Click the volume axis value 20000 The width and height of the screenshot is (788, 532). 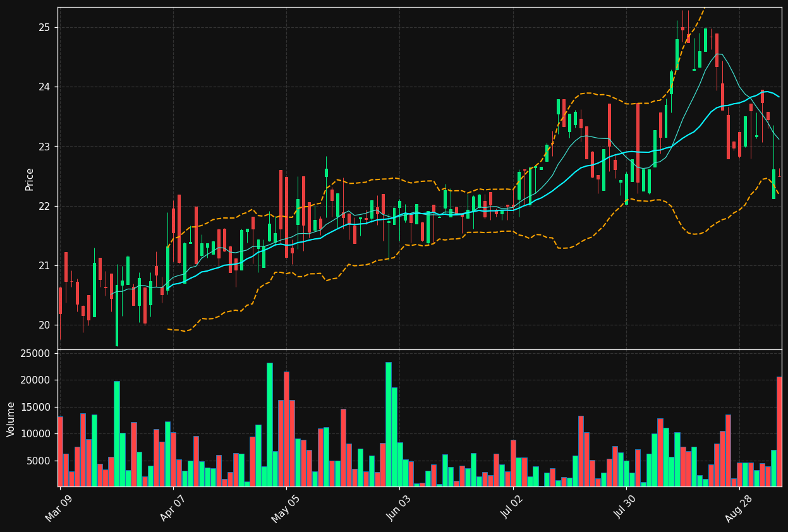point(35,380)
